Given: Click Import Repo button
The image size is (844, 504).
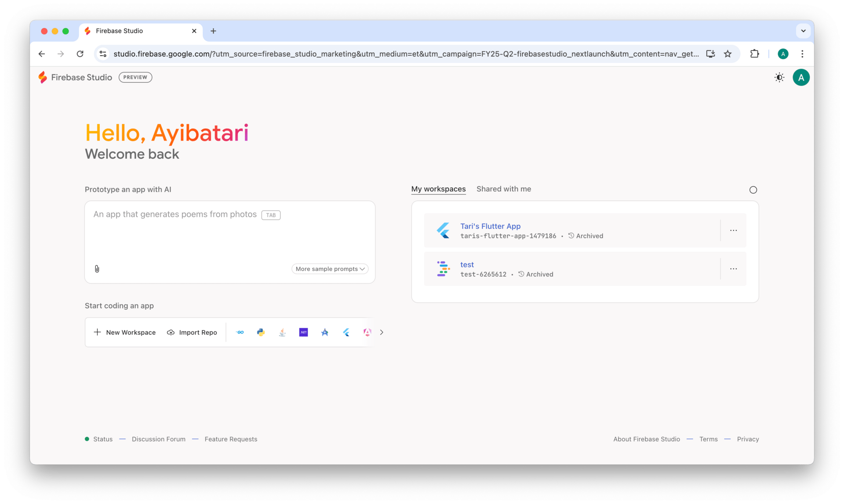Looking at the screenshot, I should [192, 332].
